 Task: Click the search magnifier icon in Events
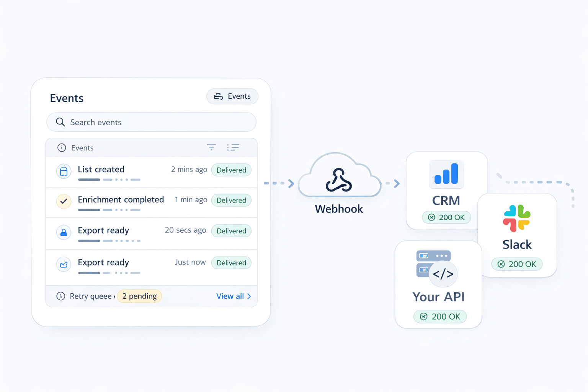(60, 122)
